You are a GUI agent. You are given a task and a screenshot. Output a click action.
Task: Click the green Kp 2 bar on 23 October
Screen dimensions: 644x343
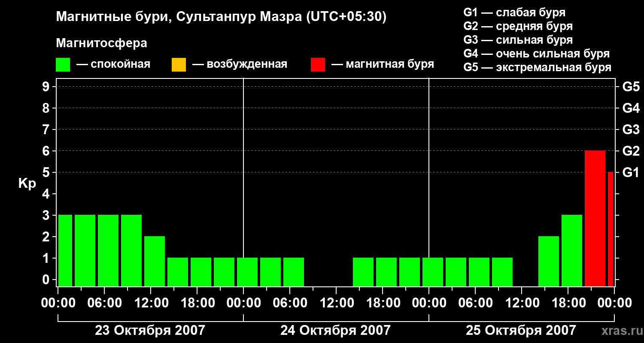[x=155, y=261]
